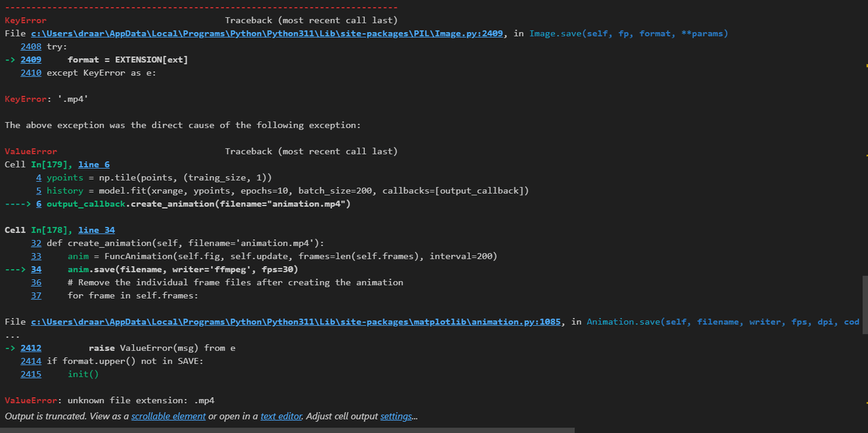Click the "line 34" link for Cell In[178]

coord(96,230)
